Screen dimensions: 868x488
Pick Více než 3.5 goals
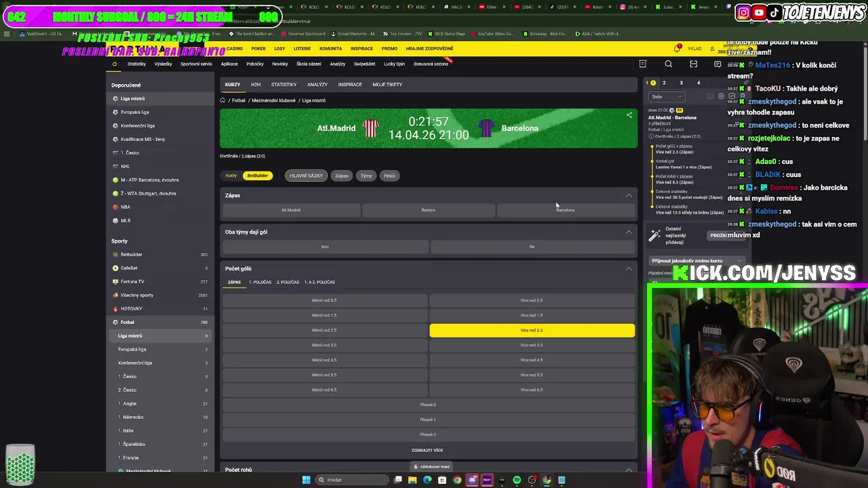point(532,345)
